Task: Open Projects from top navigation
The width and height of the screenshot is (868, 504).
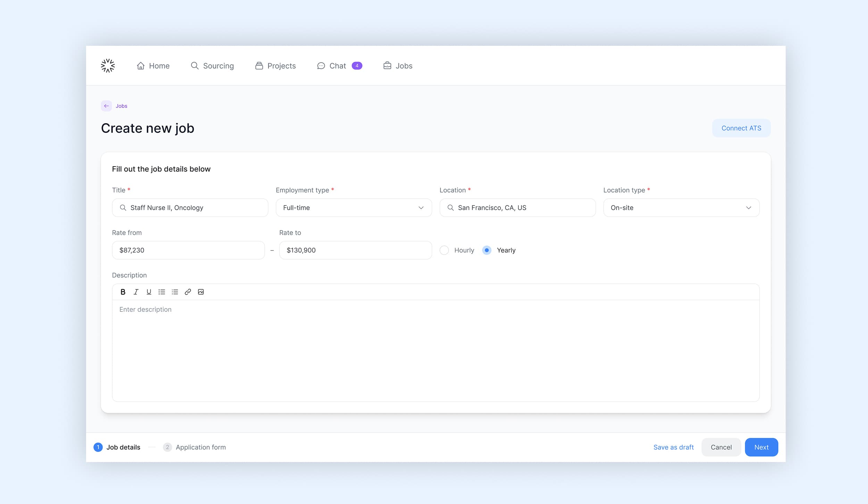Action: [x=275, y=66]
